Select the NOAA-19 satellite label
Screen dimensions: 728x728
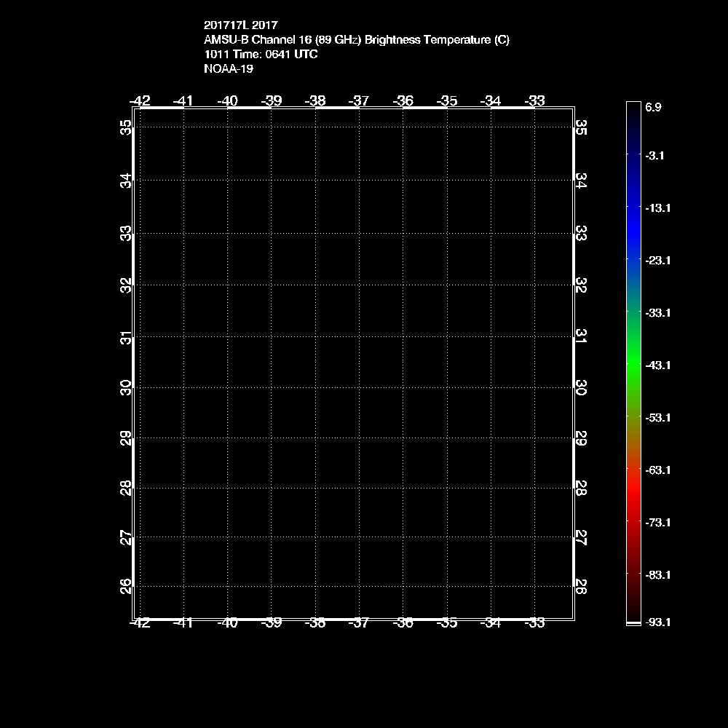[x=229, y=69]
